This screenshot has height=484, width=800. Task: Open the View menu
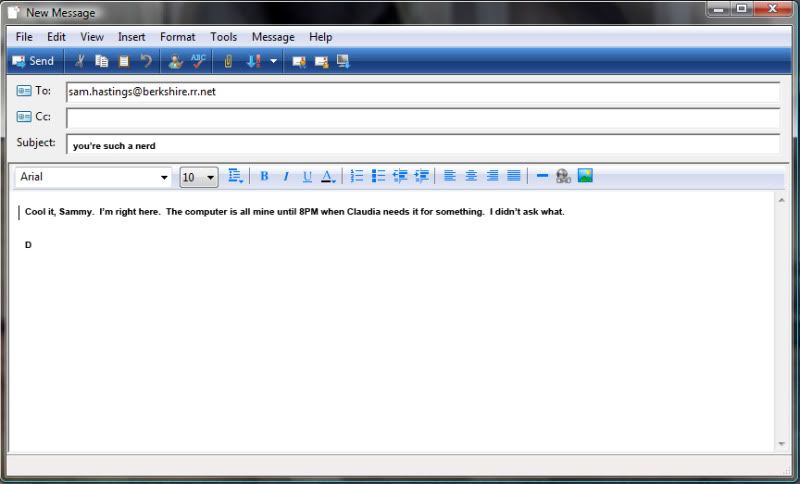pos(92,37)
